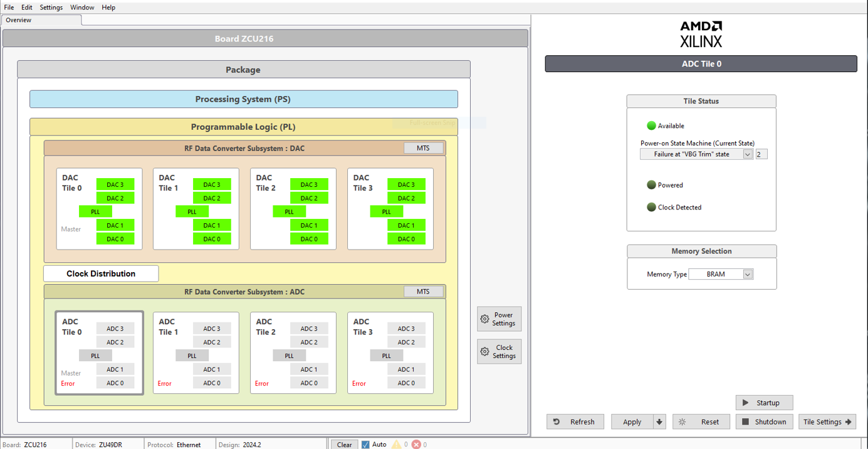Click the error count icon in status bar
868x449 pixels.
tap(415, 445)
